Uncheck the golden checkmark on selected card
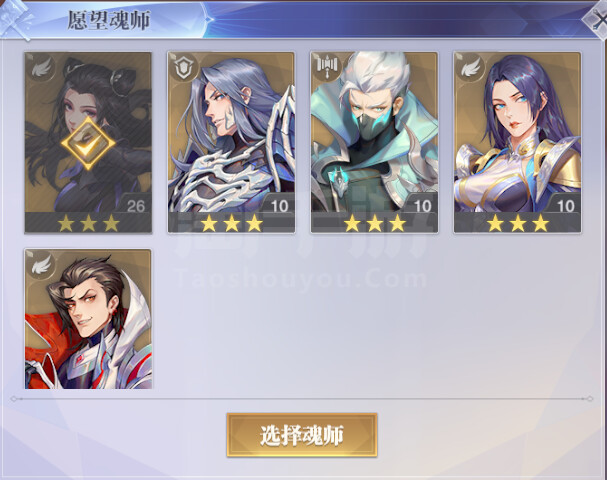This screenshot has width=607, height=480. click(x=88, y=143)
